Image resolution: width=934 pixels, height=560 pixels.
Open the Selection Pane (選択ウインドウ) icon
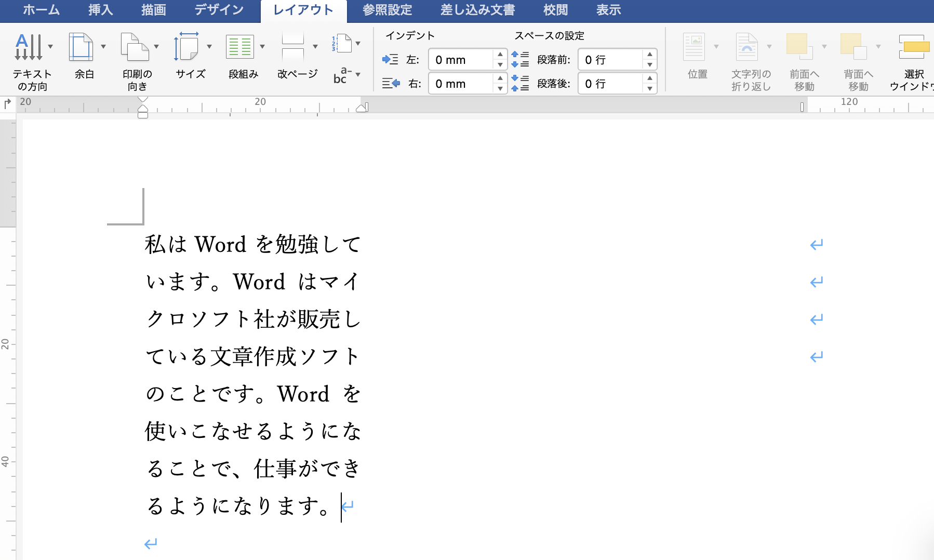[x=914, y=47]
